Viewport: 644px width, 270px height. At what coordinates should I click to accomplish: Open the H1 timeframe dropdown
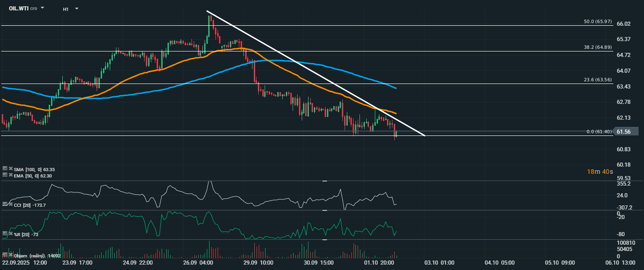click(76, 9)
